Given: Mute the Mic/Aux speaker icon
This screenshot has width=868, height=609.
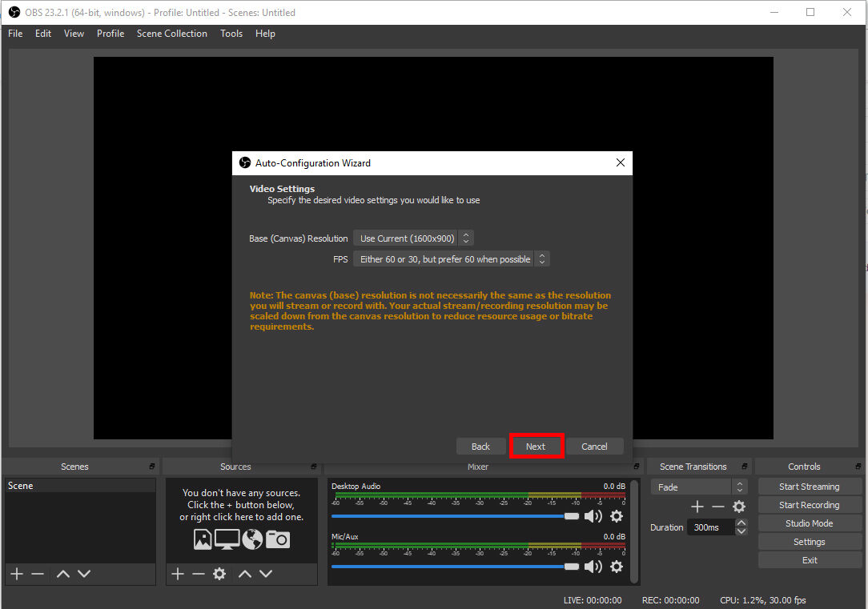Looking at the screenshot, I should click(593, 567).
